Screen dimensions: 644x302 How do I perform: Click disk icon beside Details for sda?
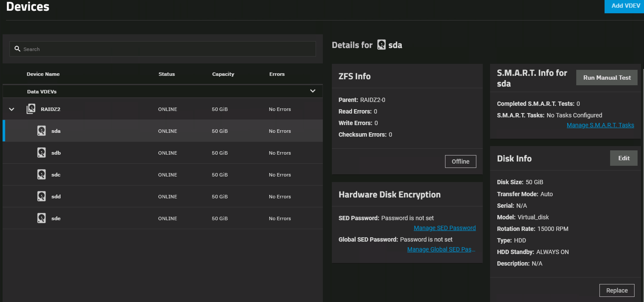click(381, 45)
